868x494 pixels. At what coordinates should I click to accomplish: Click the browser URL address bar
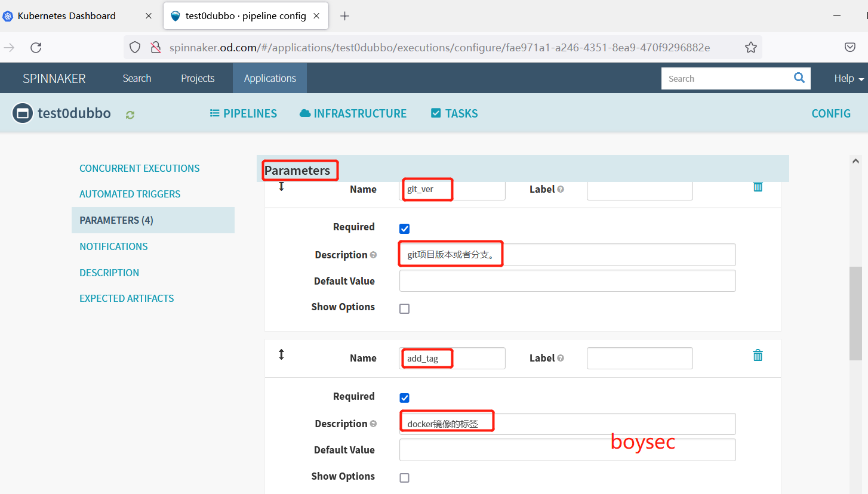coord(439,48)
